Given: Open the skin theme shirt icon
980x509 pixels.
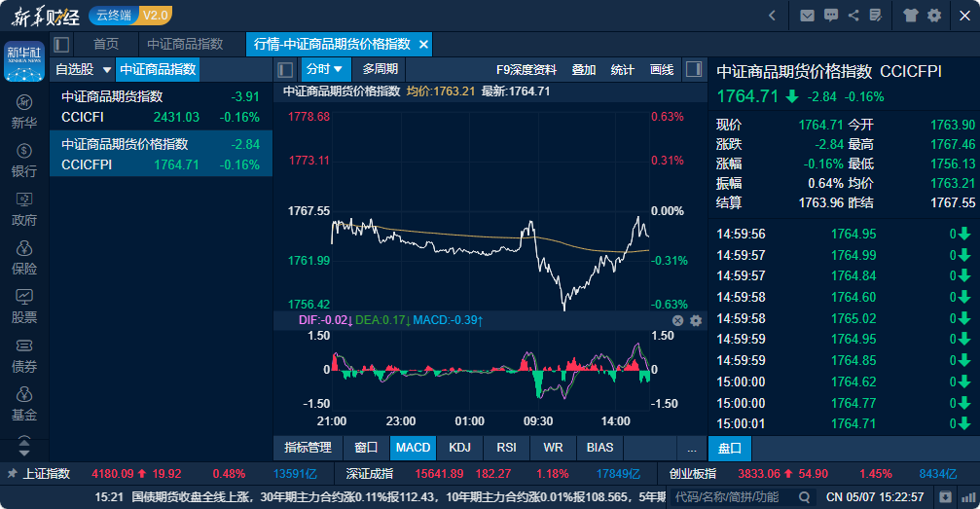Looking at the screenshot, I should click(910, 16).
